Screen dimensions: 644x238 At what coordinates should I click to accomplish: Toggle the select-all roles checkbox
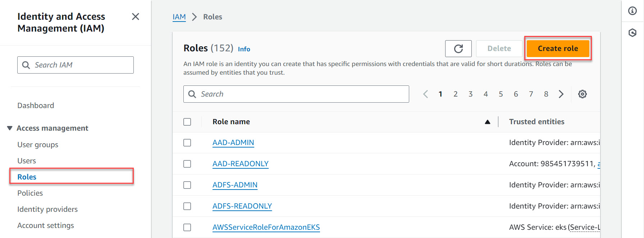[x=187, y=122]
